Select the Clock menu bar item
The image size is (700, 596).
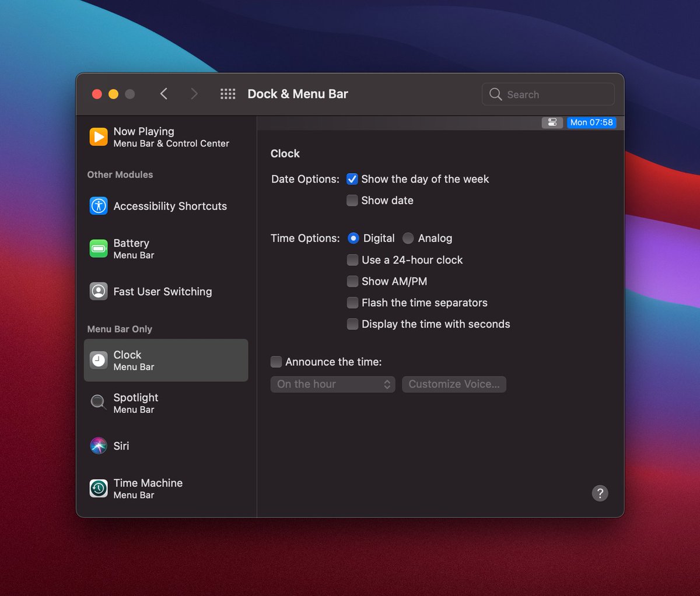(x=128, y=360)
